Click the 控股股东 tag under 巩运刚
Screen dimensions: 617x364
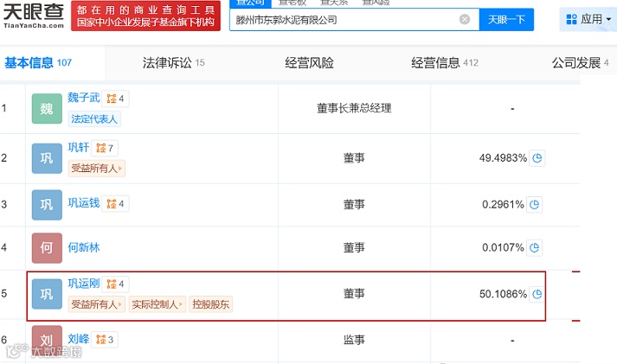click(211, 304)
